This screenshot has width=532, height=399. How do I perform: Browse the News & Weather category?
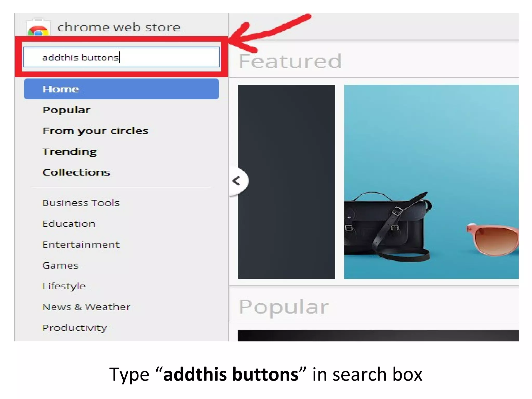point(86,307)
